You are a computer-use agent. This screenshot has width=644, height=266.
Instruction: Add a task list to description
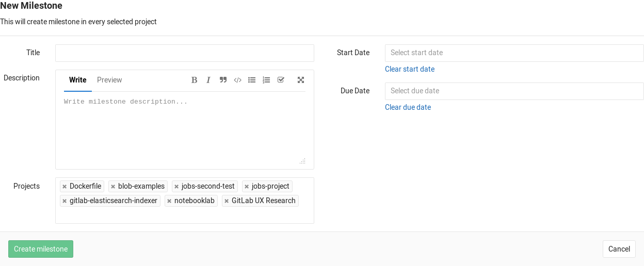pyautogui.click(x=281, y=80)
